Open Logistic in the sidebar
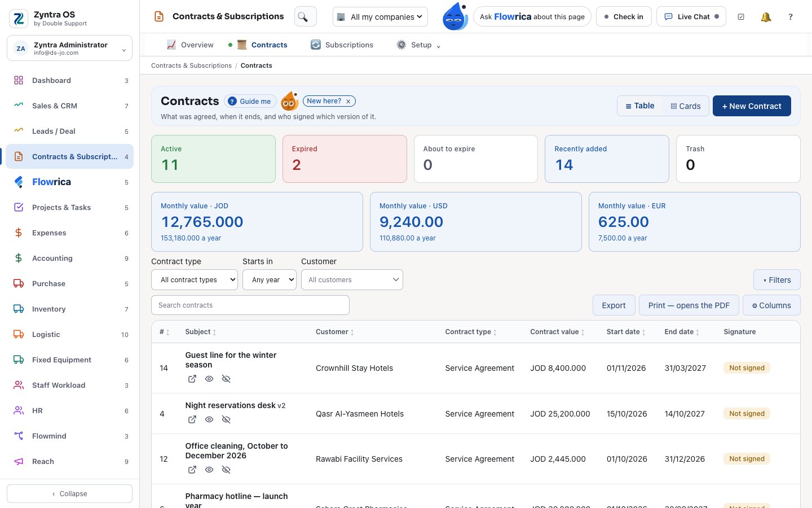Screen dimensions: 812x508 tap(70, 334)
